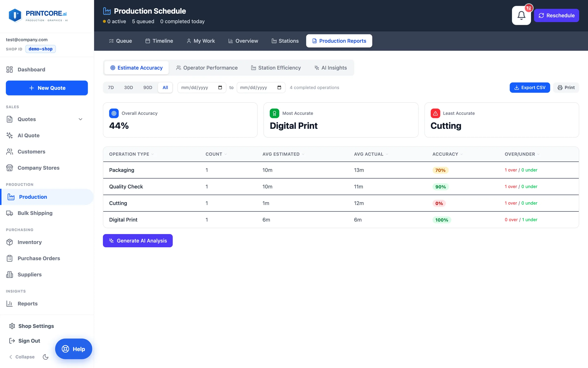Click Generate AI Analysis
The width and height of the screenshot is (588, 368).
(138, 241)
